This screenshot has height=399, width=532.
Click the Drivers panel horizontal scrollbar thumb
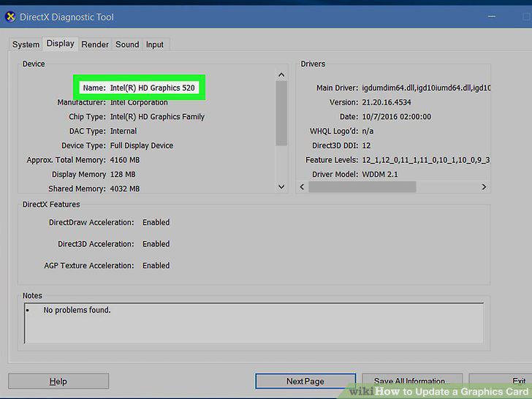[362, 187]
